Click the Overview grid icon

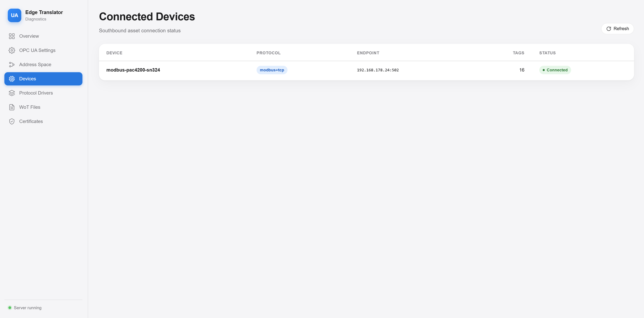[12, 36]
